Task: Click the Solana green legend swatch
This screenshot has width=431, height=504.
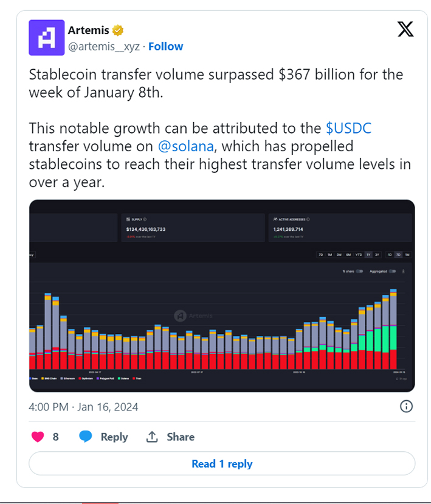Action: pos(119,378)
